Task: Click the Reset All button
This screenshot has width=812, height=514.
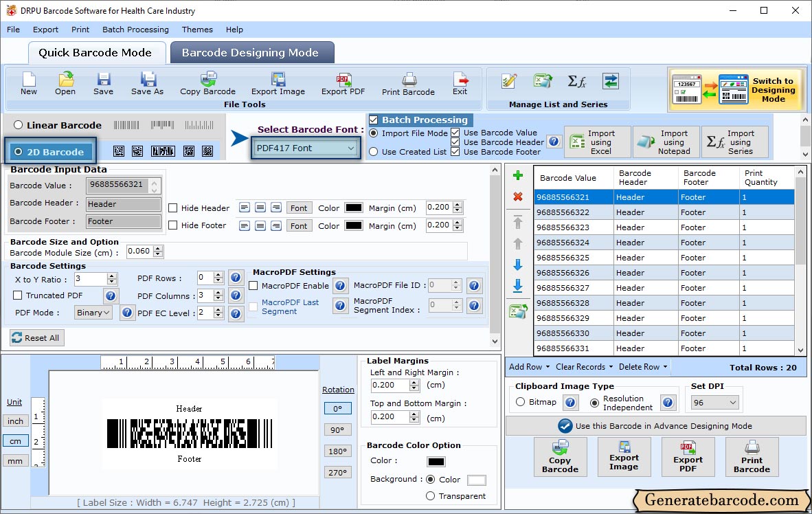Action: [x=37, y=338]
